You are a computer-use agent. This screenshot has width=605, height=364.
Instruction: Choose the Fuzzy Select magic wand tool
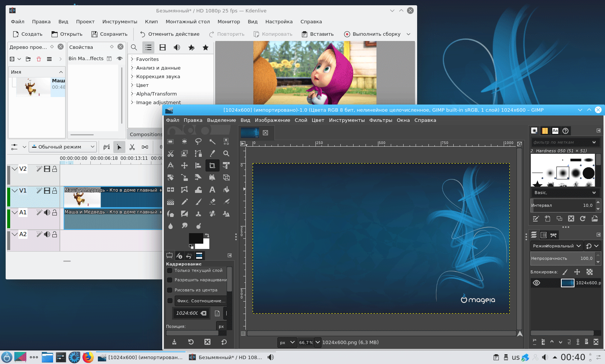tap(212, 141)
